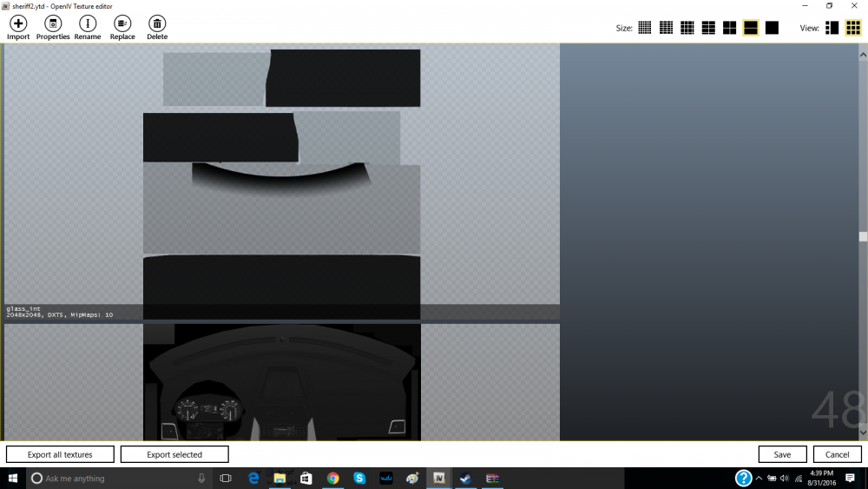The height and width of the screenshot is (489, 868).
Task: Open Steam from the taskbar
Action: [x=465, y=479]
